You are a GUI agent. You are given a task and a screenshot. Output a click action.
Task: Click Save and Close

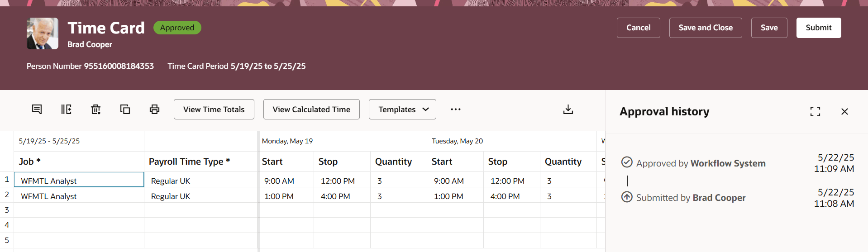click(705, 28)
